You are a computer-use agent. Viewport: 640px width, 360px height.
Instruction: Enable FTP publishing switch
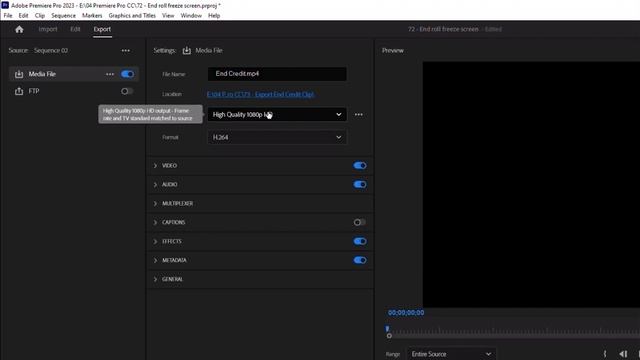(x=127, y=91)
